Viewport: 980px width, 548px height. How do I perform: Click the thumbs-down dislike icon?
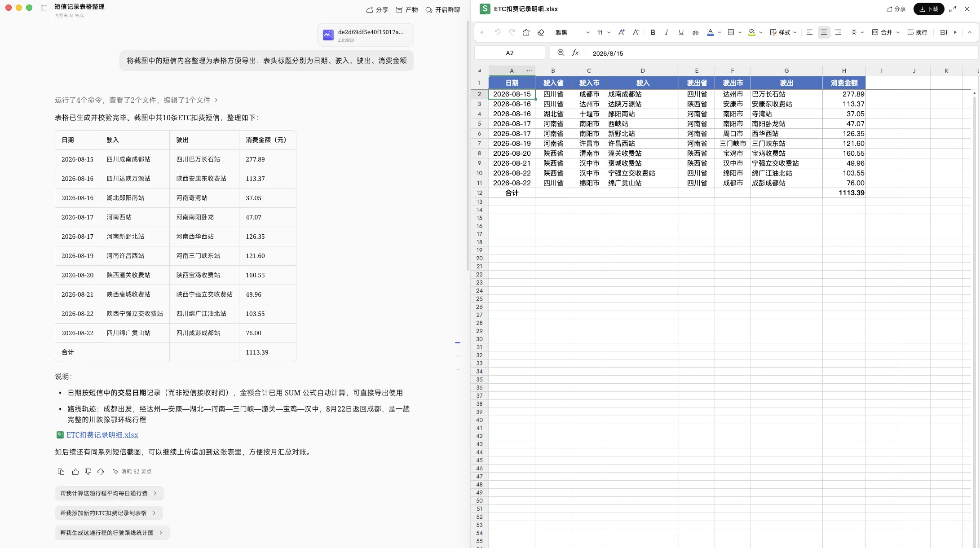pos(88,472)
